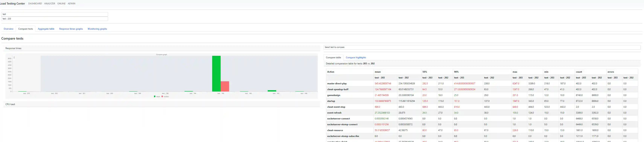Open the 'test' project selector dropdown

pyautogui.click(x=55, y=14)
